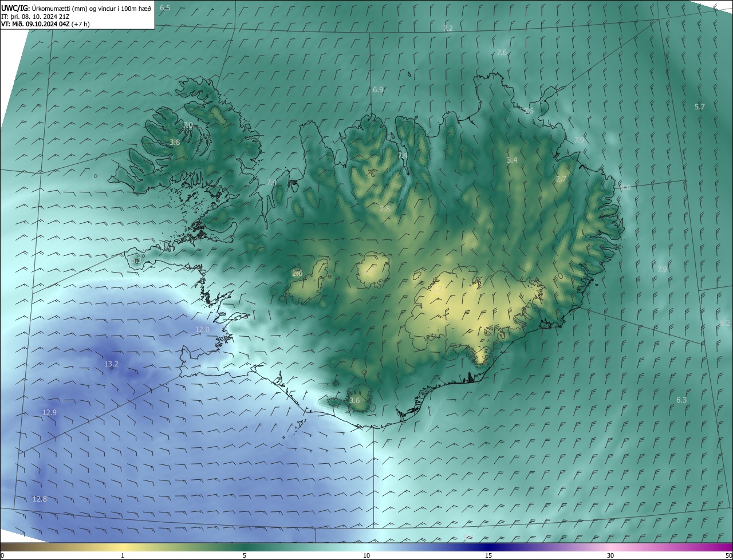Click the 12.8 value on the map
The width and height of the screenshot is (733, 560).
[x=40, y=499]
